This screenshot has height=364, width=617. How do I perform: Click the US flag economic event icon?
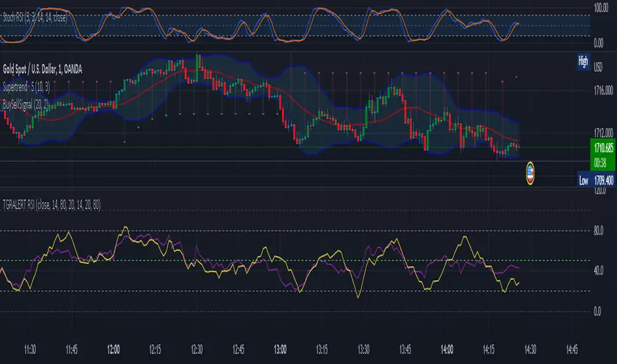point(530,173)
